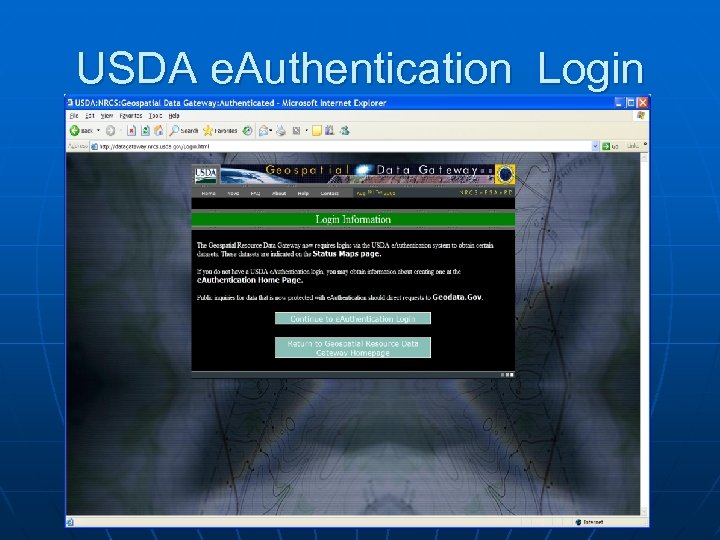720x540 pixels.
Task: Click the Mail envelope toolbar icon
Action: point(263,131)
